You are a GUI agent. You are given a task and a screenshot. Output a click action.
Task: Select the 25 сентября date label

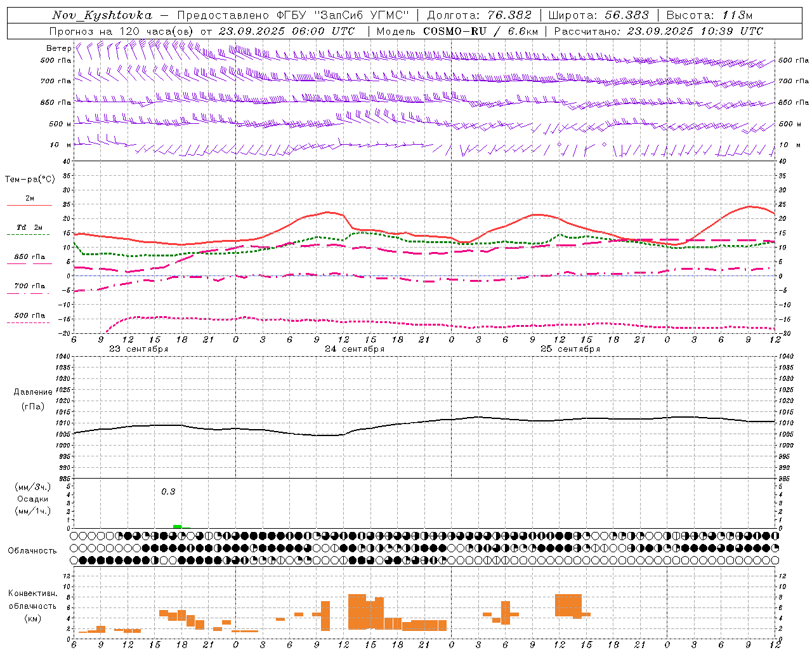pos(570,349)
